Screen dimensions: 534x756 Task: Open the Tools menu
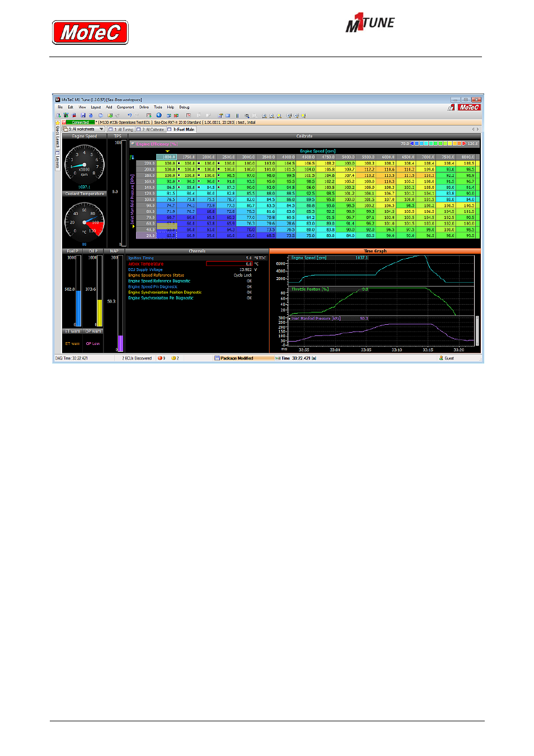158,107
